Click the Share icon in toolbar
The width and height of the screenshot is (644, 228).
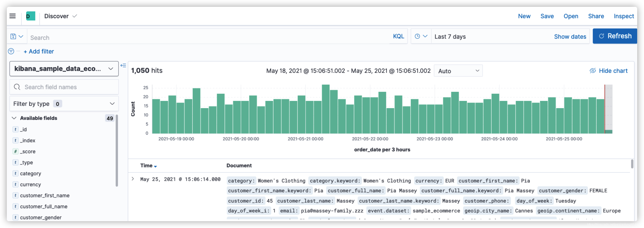(596, 16)
